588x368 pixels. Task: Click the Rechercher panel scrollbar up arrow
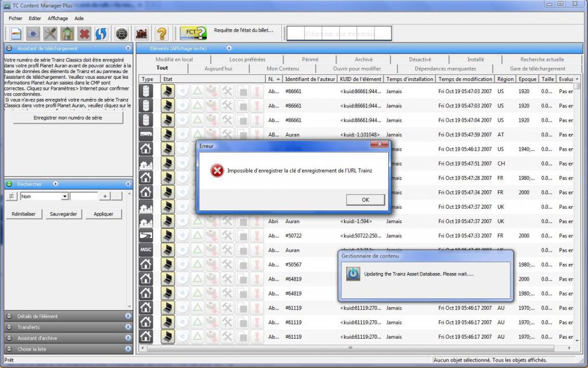click(130, 193)
